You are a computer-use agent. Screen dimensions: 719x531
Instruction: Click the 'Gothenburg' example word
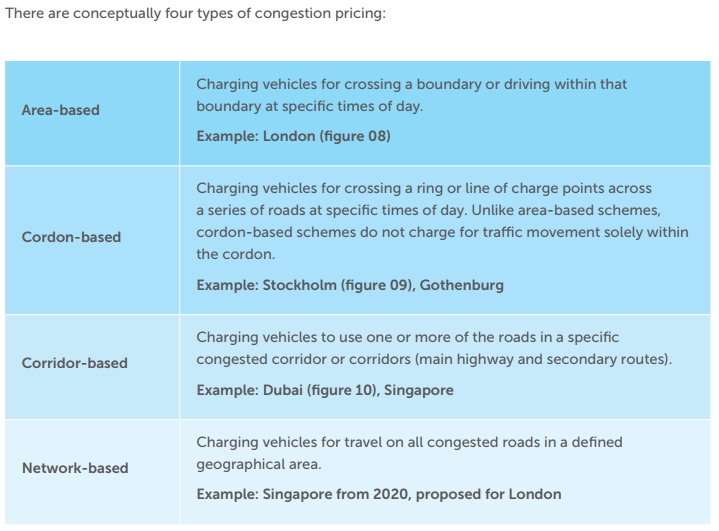pyautogui.click(x=462, y=285)
